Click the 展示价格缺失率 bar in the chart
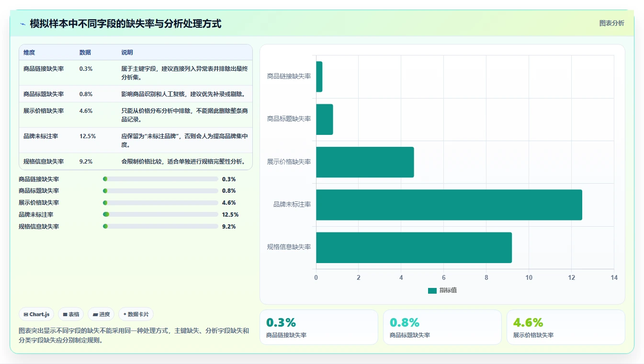The width and height of the screenshot is (644, 364). (365, 162)
